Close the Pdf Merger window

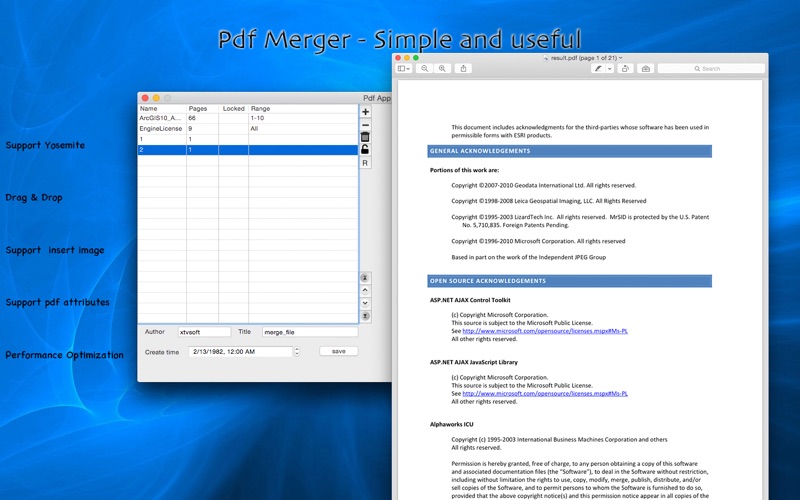coord(145,98)
